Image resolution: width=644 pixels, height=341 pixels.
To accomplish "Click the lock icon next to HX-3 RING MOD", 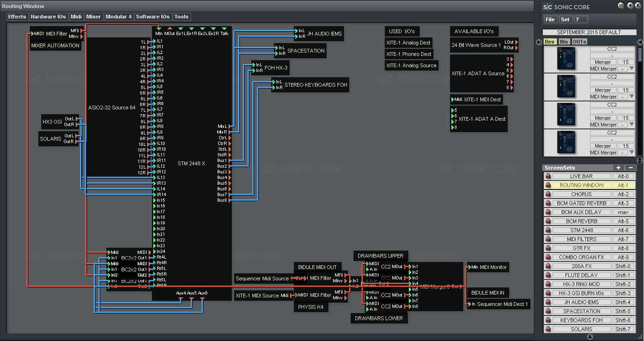I will coord(548,284).
